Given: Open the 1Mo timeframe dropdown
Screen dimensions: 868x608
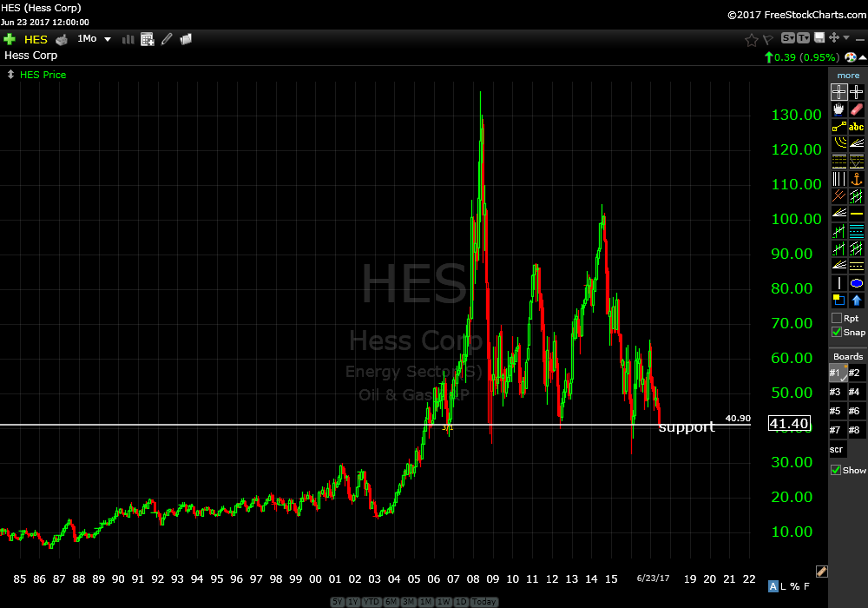Looking at the screenshot, I should point(95,39).
